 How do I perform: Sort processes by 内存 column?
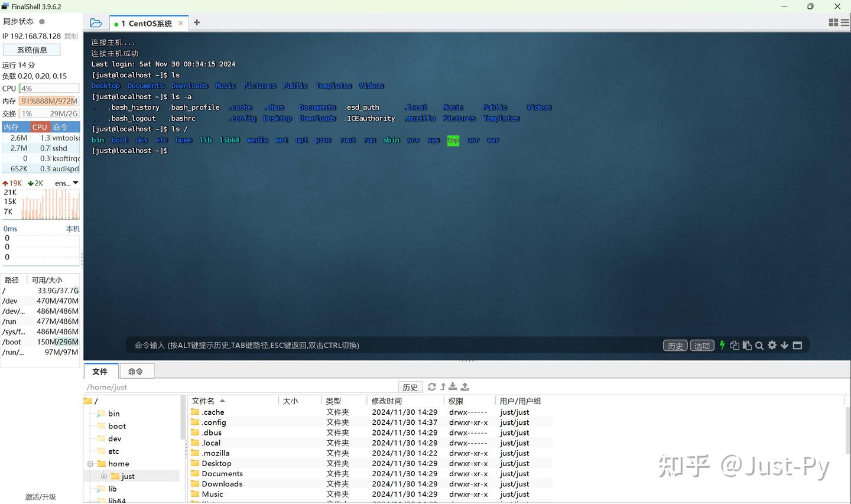tap(16, 127)
